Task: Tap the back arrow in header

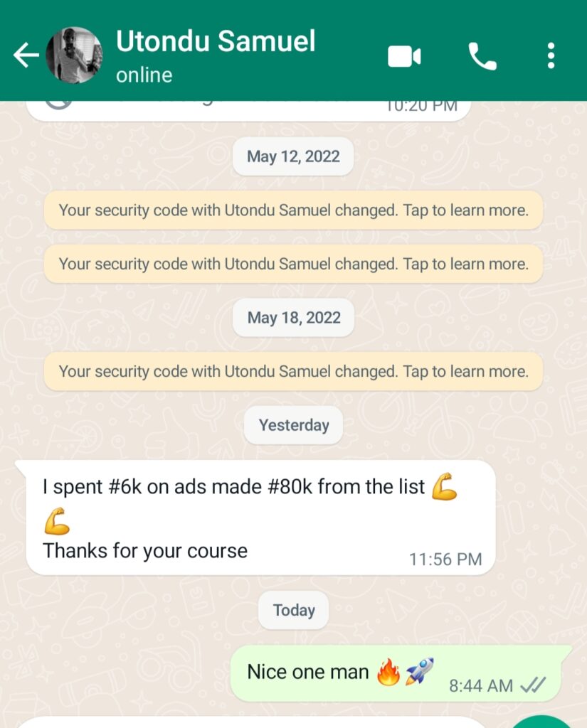Action: click(x=26, y=55)
